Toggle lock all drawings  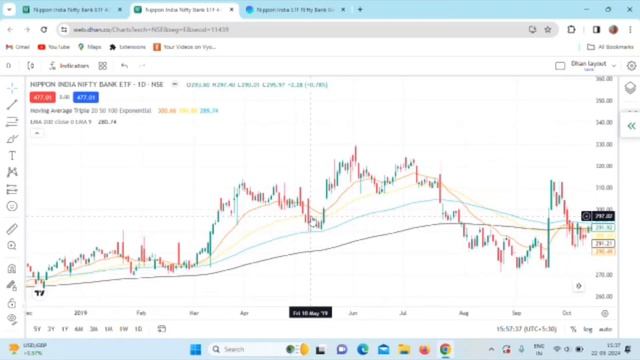tap(12, 303)
